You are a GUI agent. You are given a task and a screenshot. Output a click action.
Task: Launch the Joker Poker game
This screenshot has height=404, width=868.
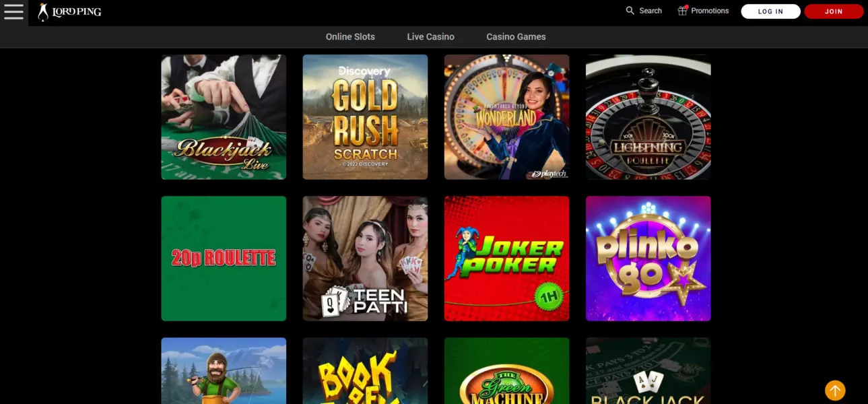tap(506, 259)
